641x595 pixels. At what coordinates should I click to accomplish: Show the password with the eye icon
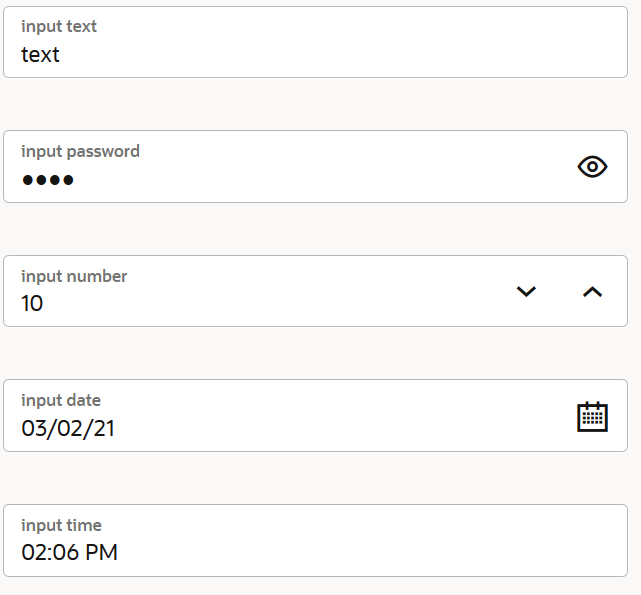pyautogui.click(x=592, y=167)
